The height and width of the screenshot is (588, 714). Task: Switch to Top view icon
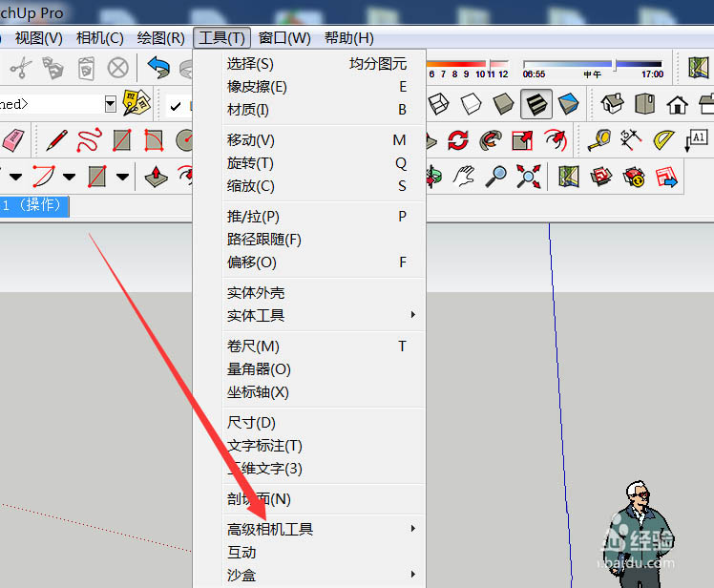(644, 104)
